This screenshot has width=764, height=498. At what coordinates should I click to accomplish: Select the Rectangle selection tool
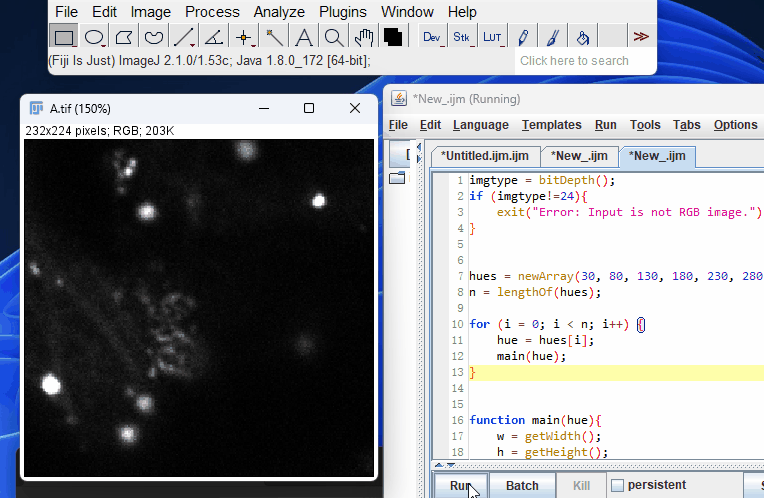[x=64, y=37]
